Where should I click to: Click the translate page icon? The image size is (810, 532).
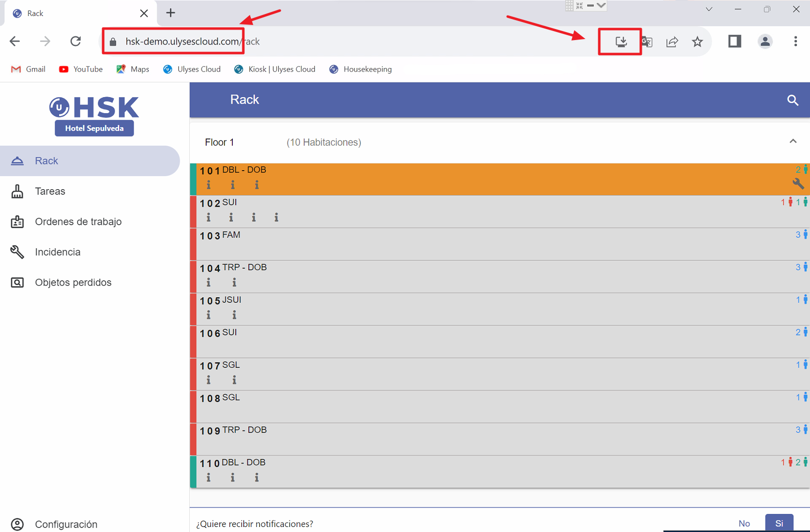[x=647, y=42]
